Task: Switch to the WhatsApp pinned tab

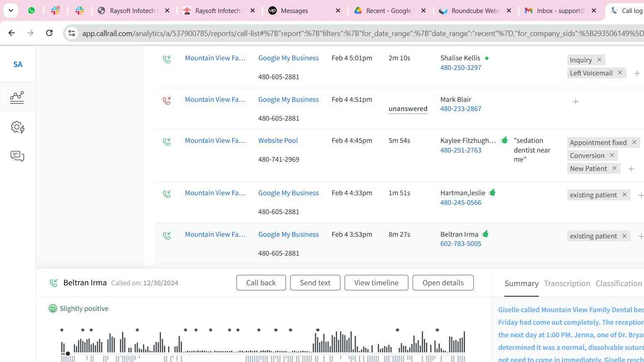Action: (31, 10)
